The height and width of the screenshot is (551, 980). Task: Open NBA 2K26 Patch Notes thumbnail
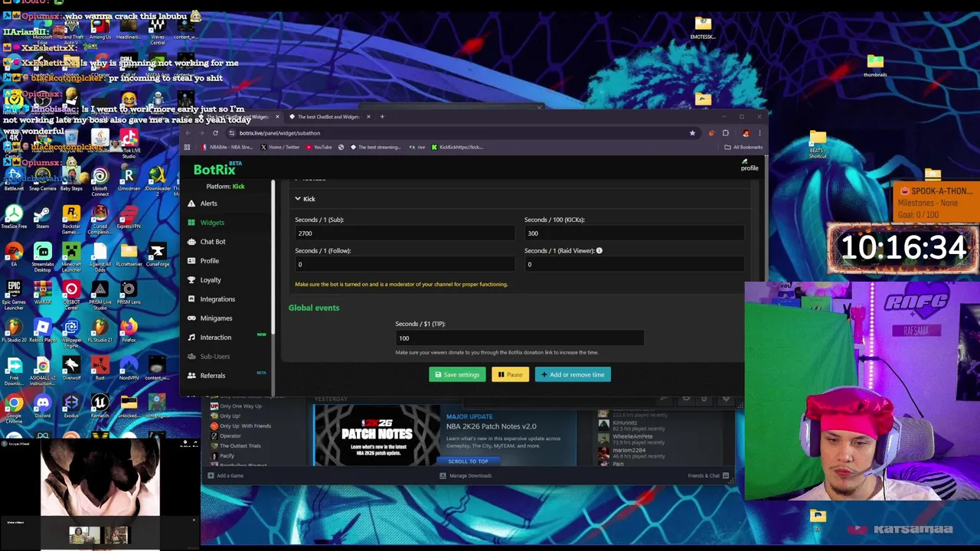point(376,435)
